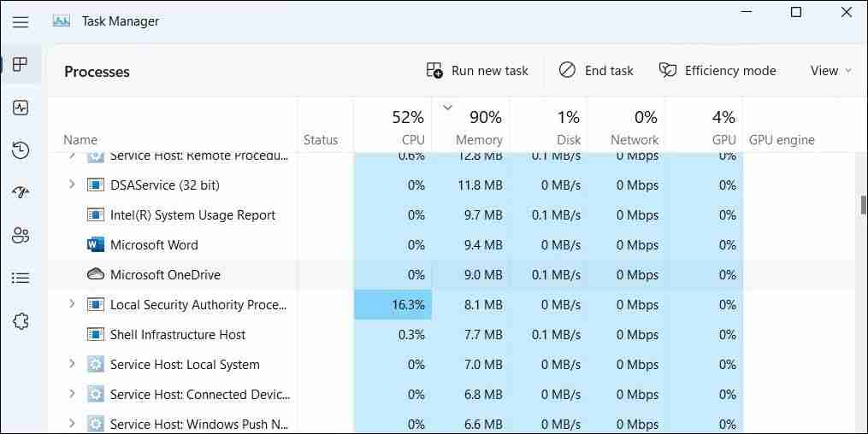Sort processes by the Network column

pyautogui.click(x=626, y=125)
